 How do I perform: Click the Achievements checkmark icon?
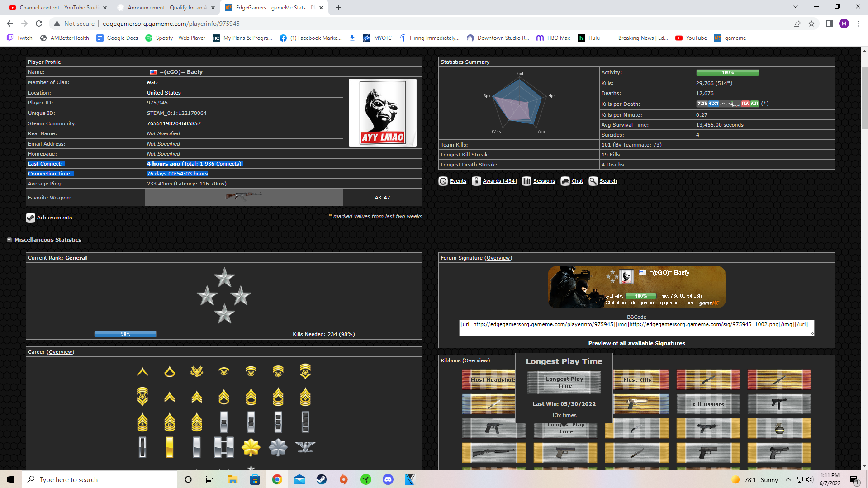(30, 218)
